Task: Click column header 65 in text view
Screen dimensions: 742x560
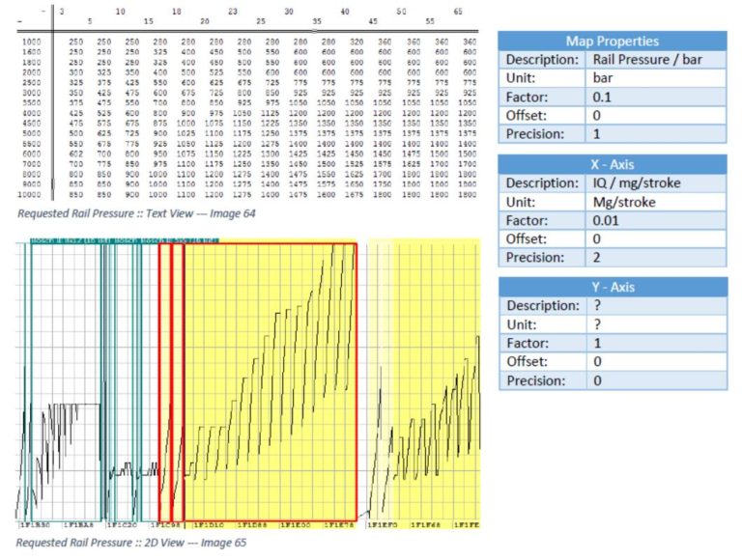Action: [457, 12]
